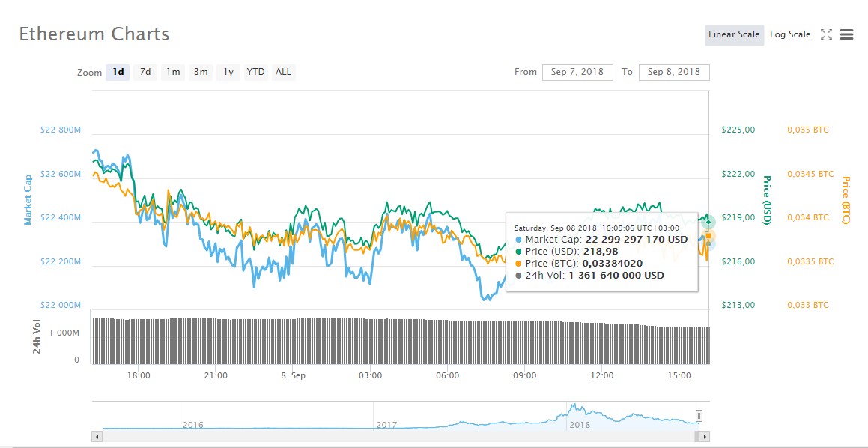
Task: Show ALL historical data
Action: tap(283, 72)
